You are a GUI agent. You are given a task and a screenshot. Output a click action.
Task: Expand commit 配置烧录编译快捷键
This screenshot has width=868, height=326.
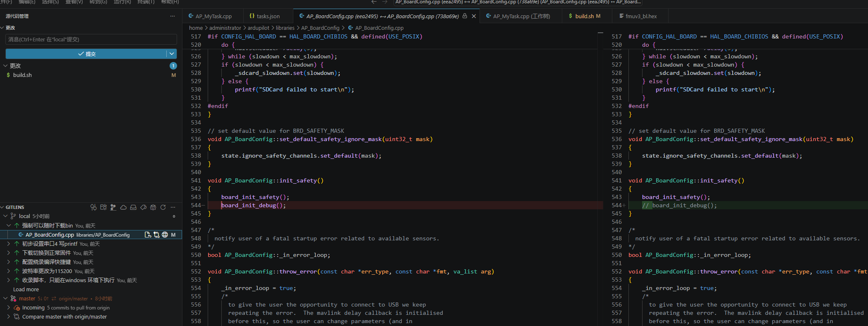pos(9,262)
